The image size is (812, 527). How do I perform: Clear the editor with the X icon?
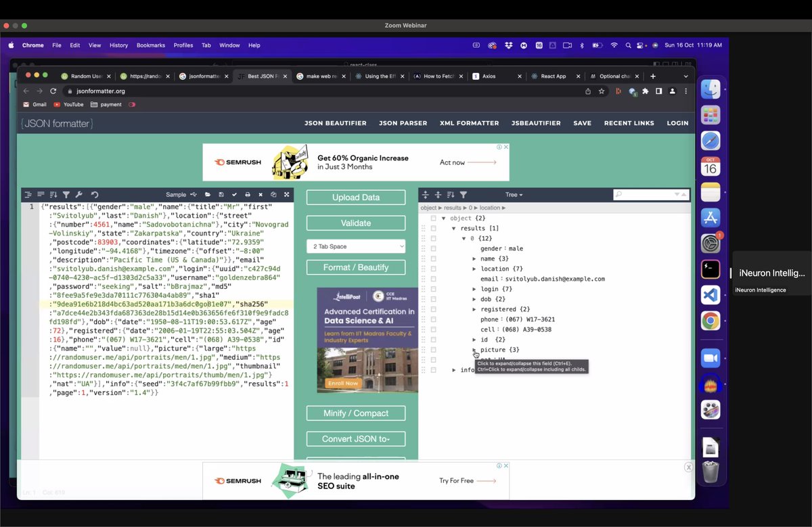pyautogui.click(x=260, y=195)
